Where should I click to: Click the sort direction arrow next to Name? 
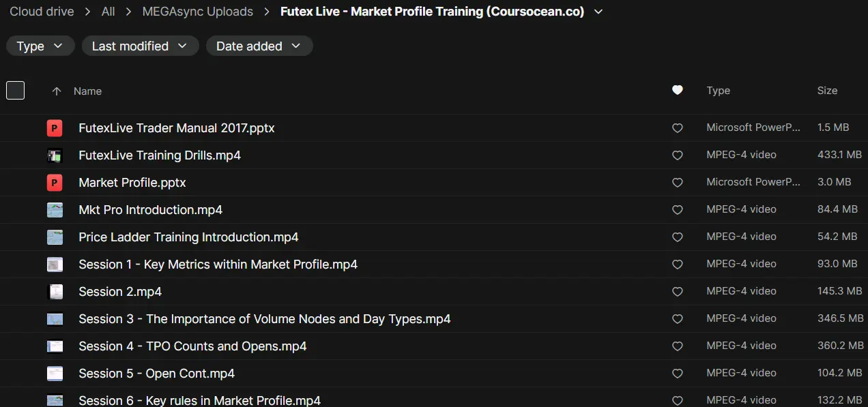coord(57,91)
